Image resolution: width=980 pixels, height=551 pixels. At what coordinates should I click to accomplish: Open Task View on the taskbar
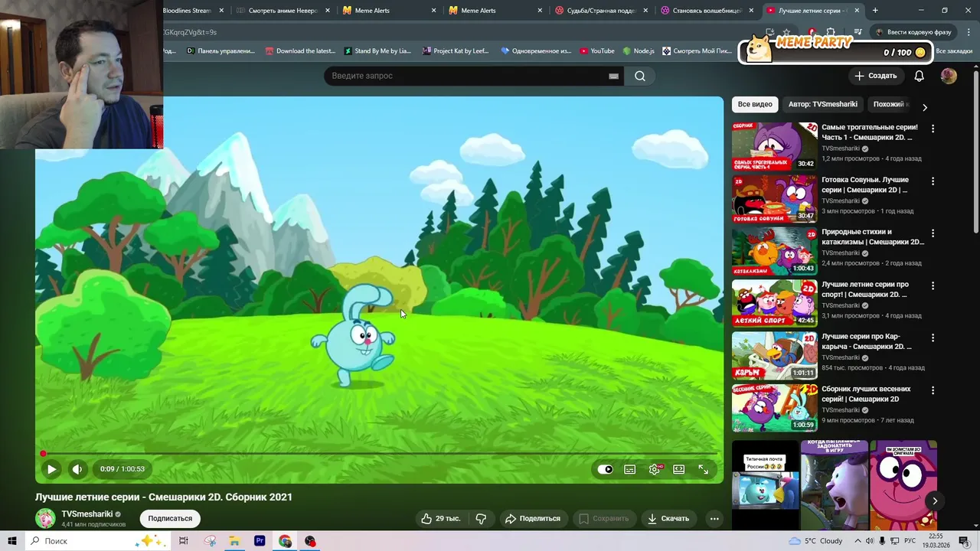pyautogui.click(x=184, y=541)
